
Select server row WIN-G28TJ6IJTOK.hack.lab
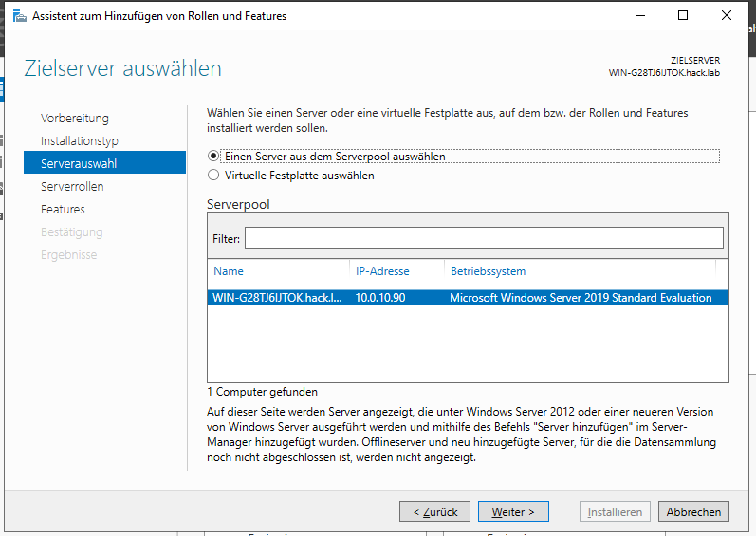[x=277, y=298]
